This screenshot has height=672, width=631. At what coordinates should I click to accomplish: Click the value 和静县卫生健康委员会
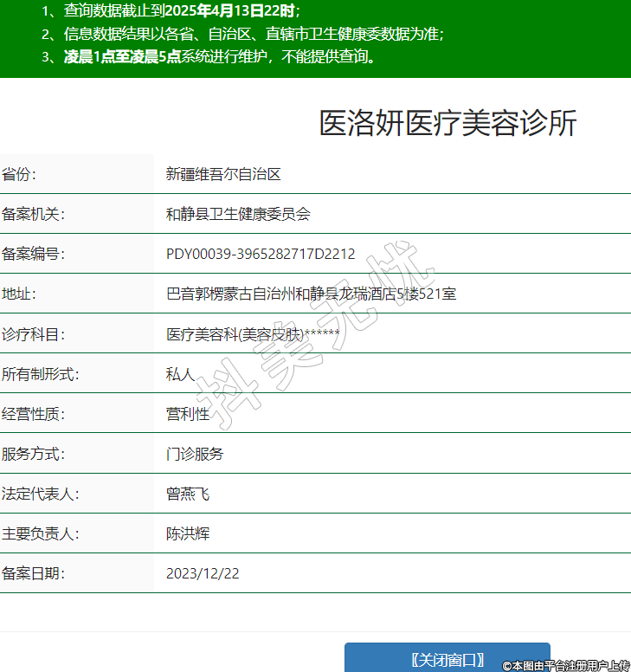pos(237,214)
